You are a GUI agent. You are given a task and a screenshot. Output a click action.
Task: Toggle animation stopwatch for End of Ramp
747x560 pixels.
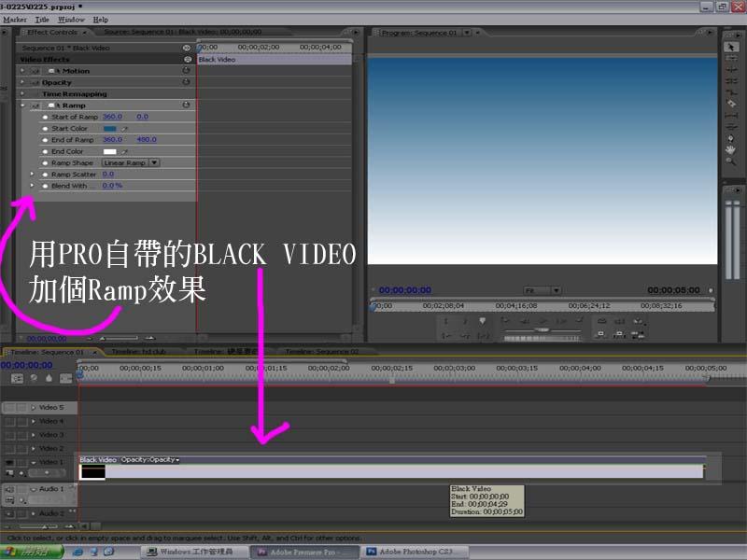point(45,140)
